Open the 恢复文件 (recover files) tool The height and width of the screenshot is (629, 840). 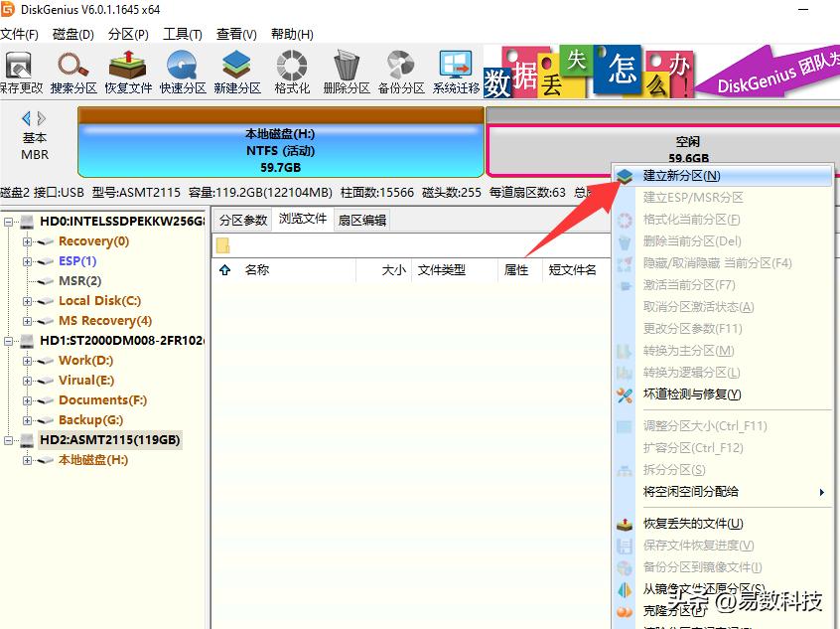click(128, 68)
